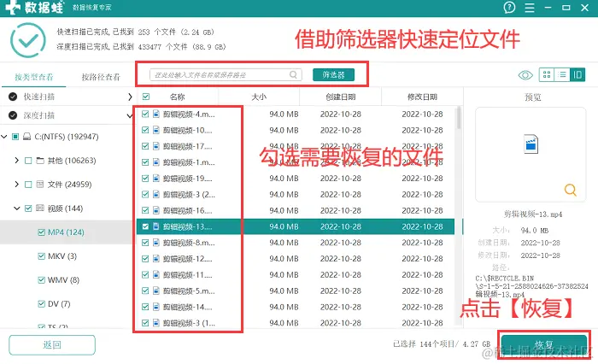Collapse the C:(NTFS) tree node
Viewport: 598px width, 364px height.
pos(4,137)
